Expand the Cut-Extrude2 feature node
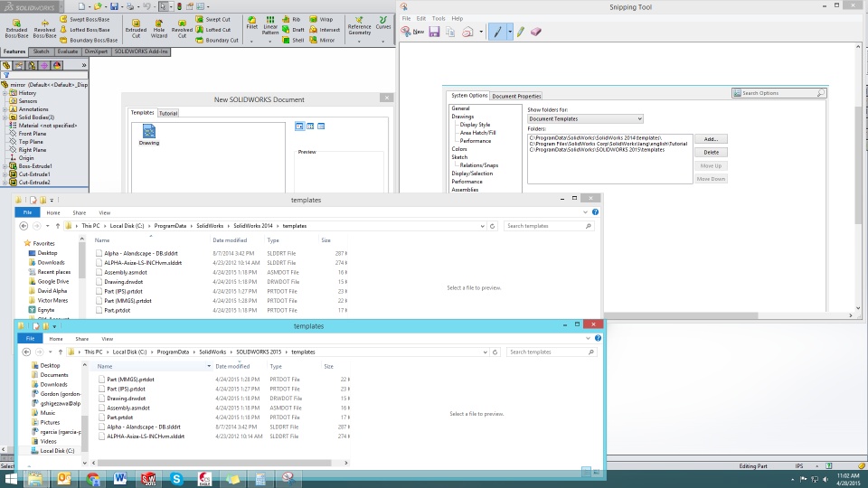This screenshot has width=868, height=488. pyautogui.click(x=5, y=182)
